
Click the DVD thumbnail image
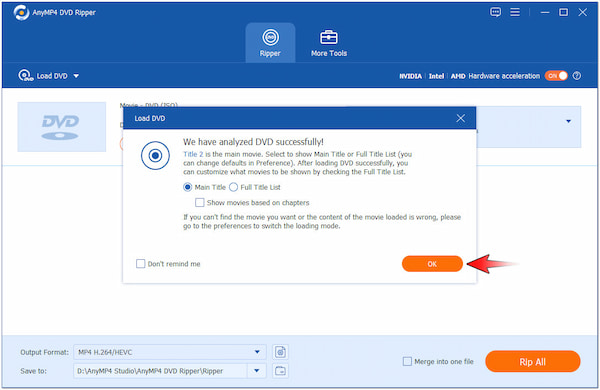click(x=62, y=127)
